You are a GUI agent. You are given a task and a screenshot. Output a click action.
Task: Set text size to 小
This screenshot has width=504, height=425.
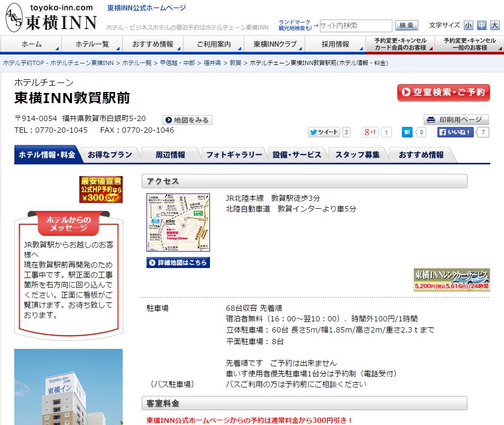click(469, 25)
